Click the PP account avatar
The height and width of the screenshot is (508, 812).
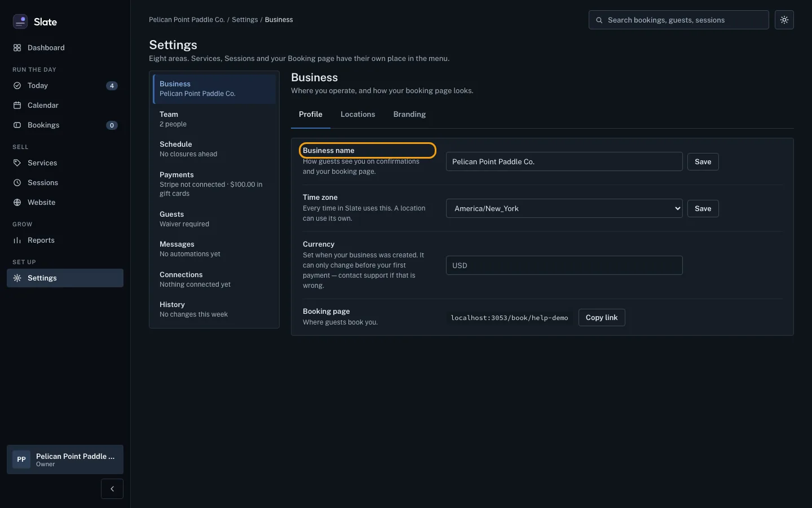[21, 459]
